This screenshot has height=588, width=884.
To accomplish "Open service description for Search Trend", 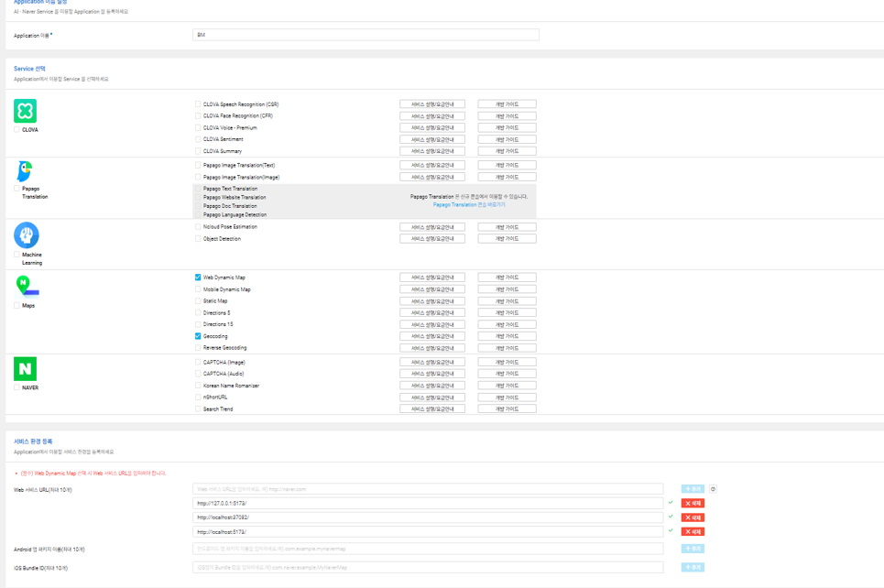I will pos(432,408).
